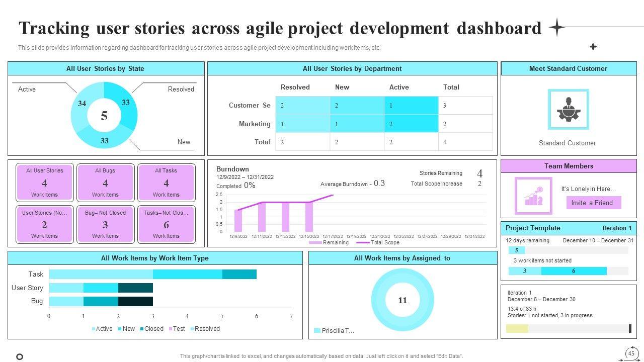644x362 pixels.
Task: Click the Standard Customer gear-person icon
Action: point(568,109)
